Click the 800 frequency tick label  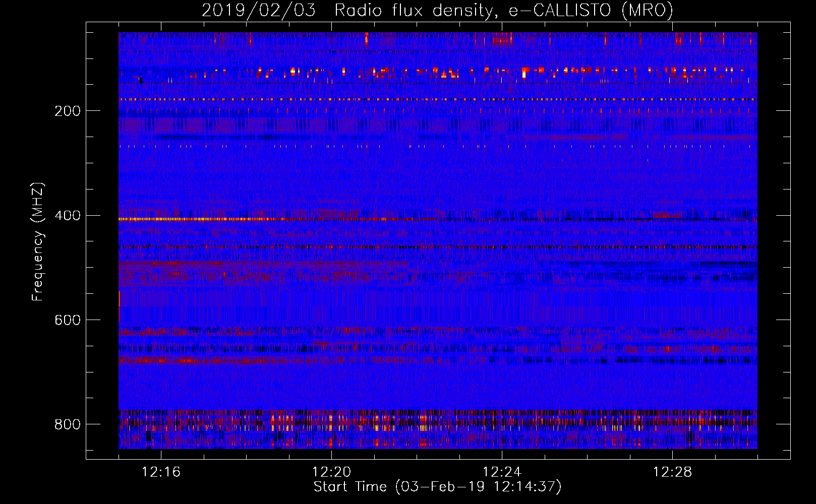(x=68, y=425)
